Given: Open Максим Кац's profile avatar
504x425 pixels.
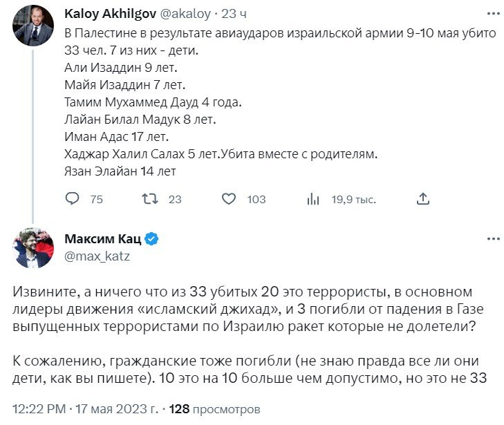Looking at the screenshot, I should [30, 247].
